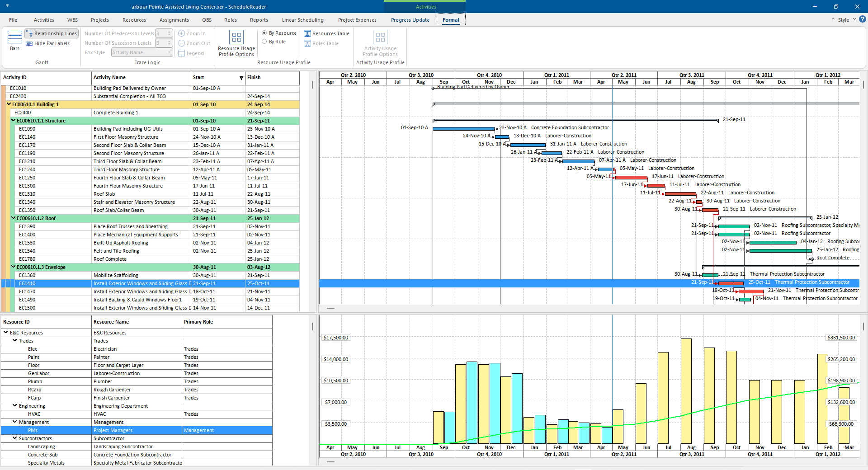Collapse the EC00610.1.1 Structure group

14,121
